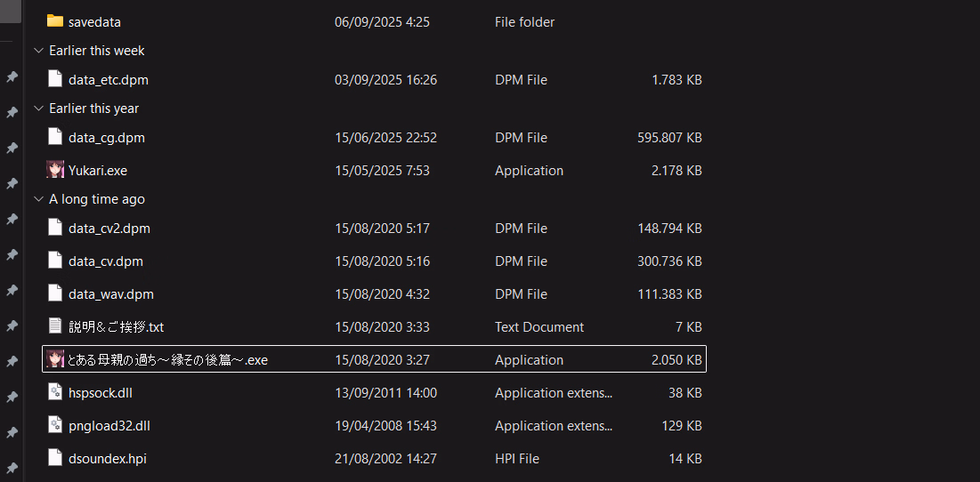Select the dsoundex.hpi file icon
The height and width of the screenshot is (482, 980).
[55, 458]
